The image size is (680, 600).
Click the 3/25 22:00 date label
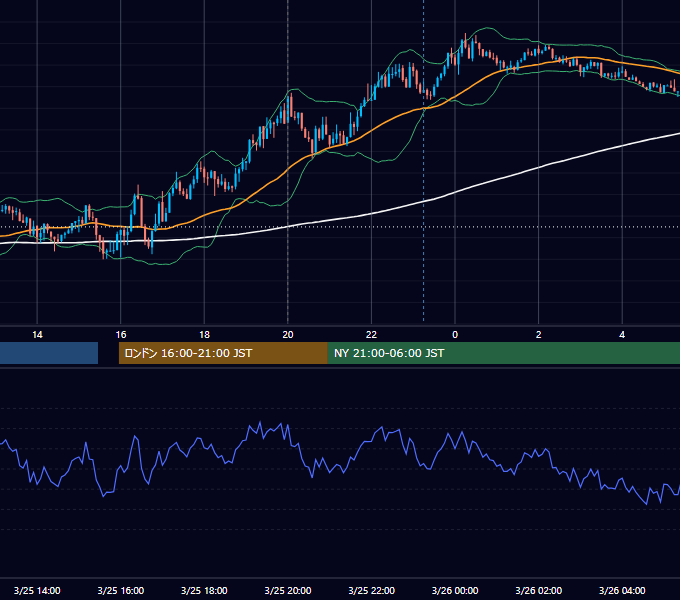372,590
